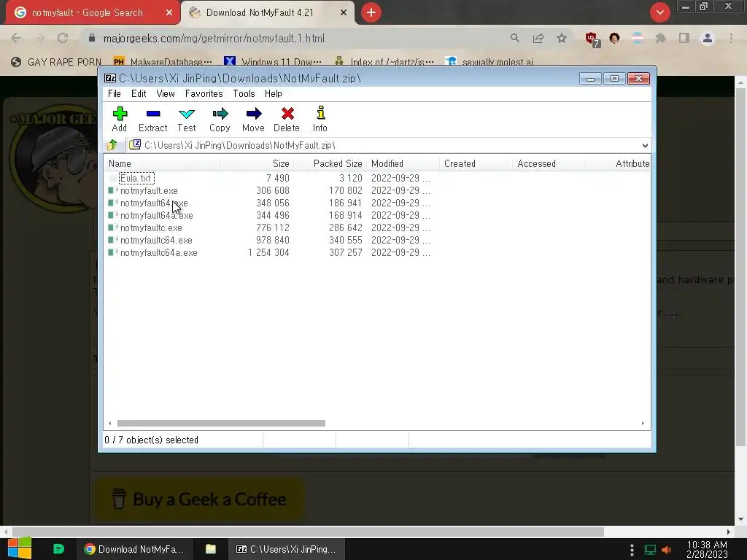Viewport: 747px width, 560px height.
Task: Sort by Modified column header
Action: point(403,163)
